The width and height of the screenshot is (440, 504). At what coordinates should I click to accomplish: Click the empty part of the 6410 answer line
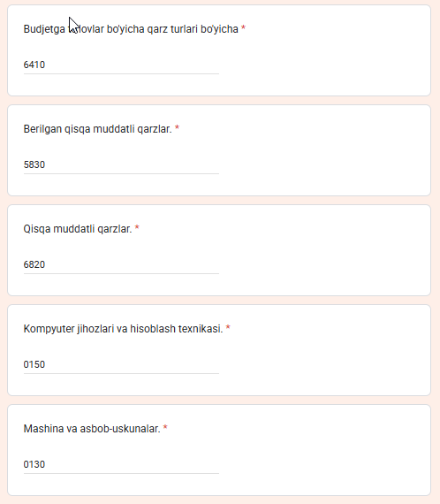coord(133,65)
